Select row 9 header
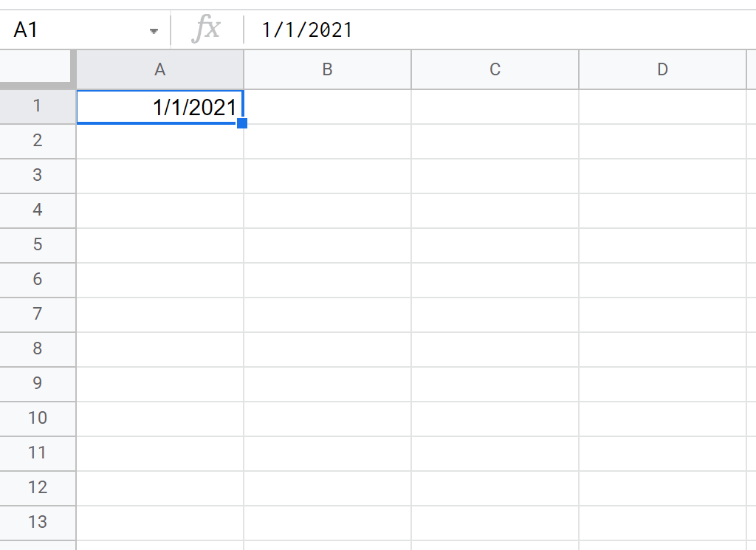The image size is (756, 550). pyautogui.click(x=38, y=383)
